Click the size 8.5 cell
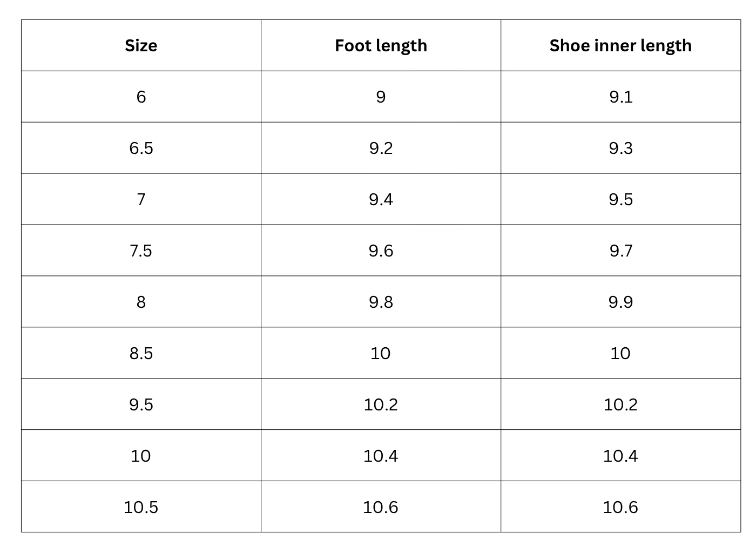Viewport: 756px width, 540px height. 141,353
